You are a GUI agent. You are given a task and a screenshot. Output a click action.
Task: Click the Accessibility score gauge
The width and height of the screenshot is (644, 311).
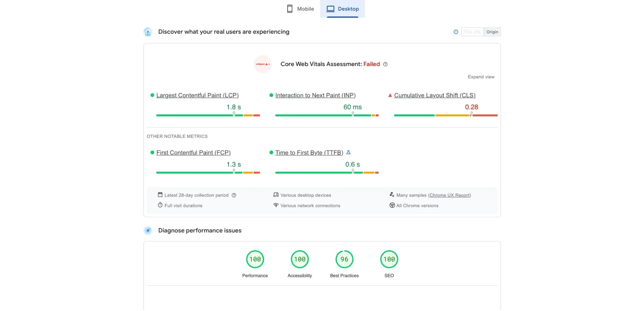pyautogui.click(x=300, y=260)
